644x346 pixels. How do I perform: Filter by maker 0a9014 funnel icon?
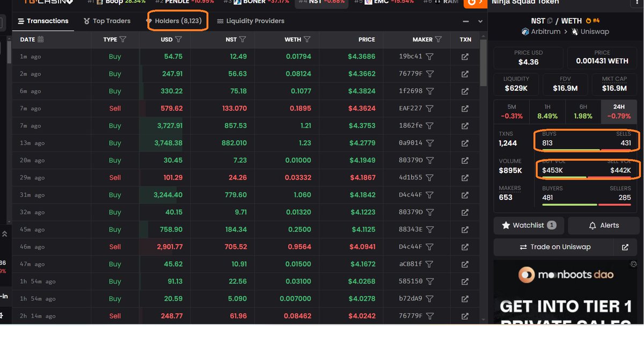(x=429, y=143)
